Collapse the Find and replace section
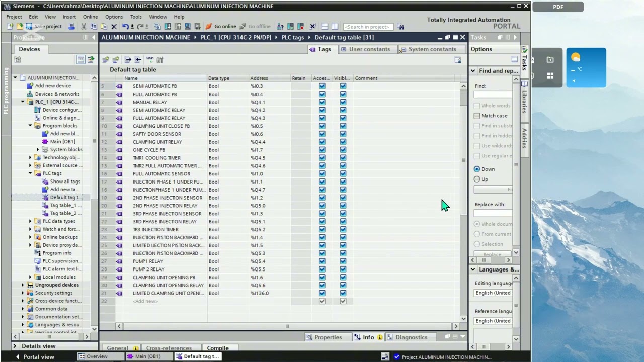The width and height of the screenshot is (644, 362). [x=473, y=71]
